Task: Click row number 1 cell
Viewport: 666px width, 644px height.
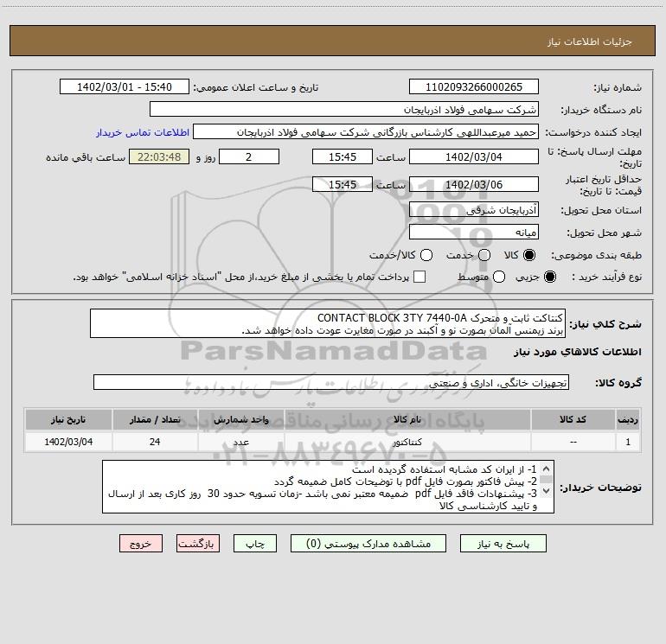Action: [628, 442]
